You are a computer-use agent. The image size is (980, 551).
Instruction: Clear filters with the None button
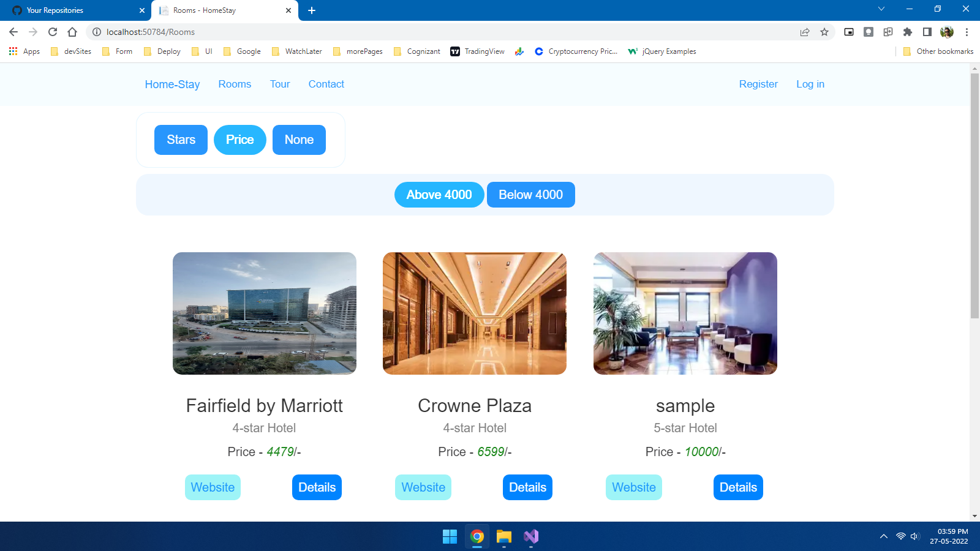(299, 140)
